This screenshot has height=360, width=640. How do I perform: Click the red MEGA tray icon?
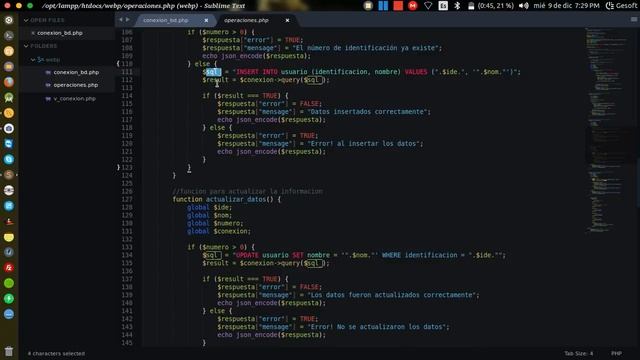(413, 6)
